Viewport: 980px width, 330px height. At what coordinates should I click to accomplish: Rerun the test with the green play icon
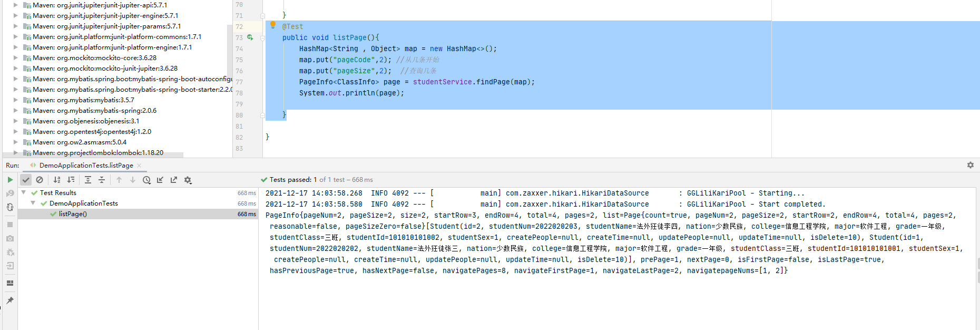[x=10, y=180]
